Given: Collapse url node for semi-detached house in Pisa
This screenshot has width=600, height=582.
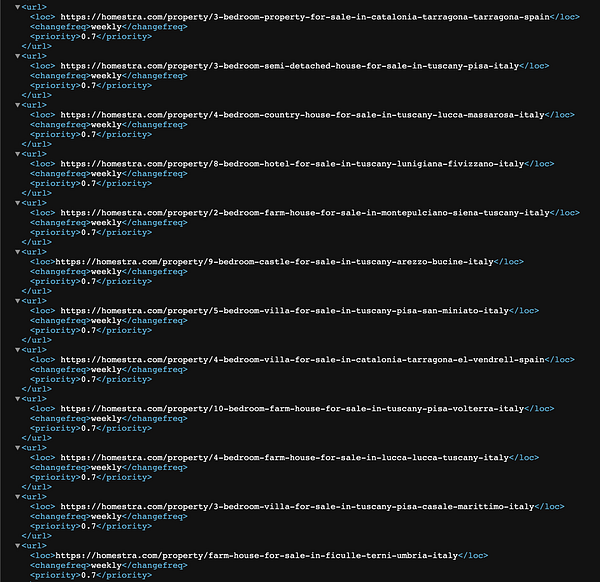Looking at the screenshot, I should click(18, 56).
